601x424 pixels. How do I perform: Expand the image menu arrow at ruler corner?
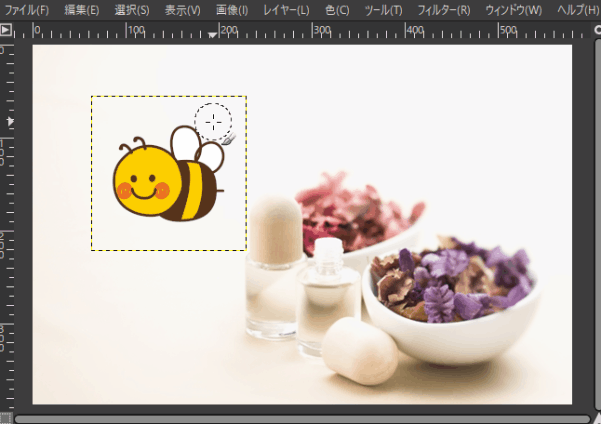(6, 30)
